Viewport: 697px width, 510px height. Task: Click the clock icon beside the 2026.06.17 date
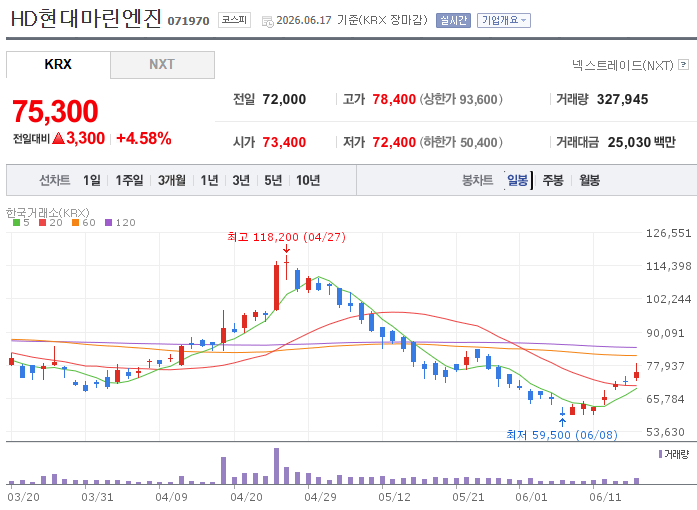coord(268,21)
